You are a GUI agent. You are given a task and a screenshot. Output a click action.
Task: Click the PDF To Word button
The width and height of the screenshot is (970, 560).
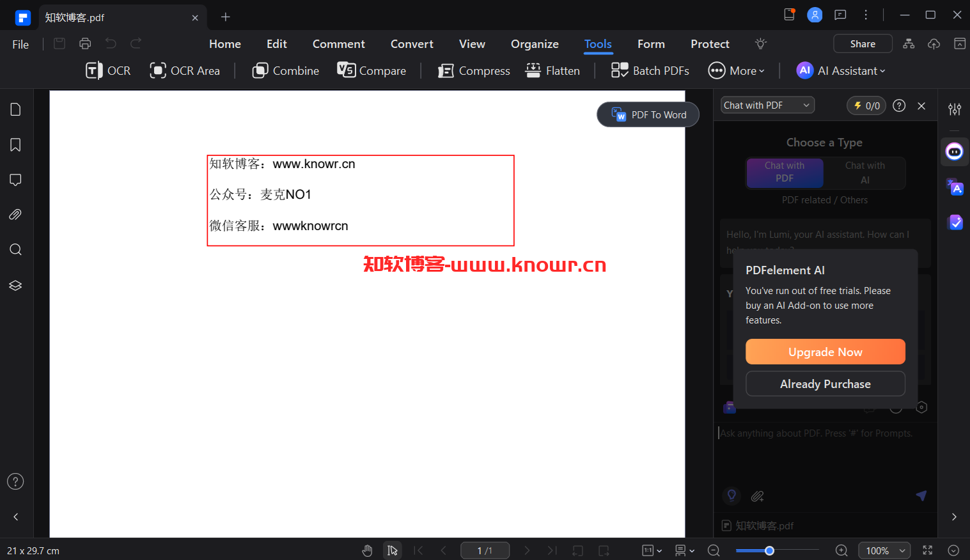pyautogui.click(x=648, y=114)
